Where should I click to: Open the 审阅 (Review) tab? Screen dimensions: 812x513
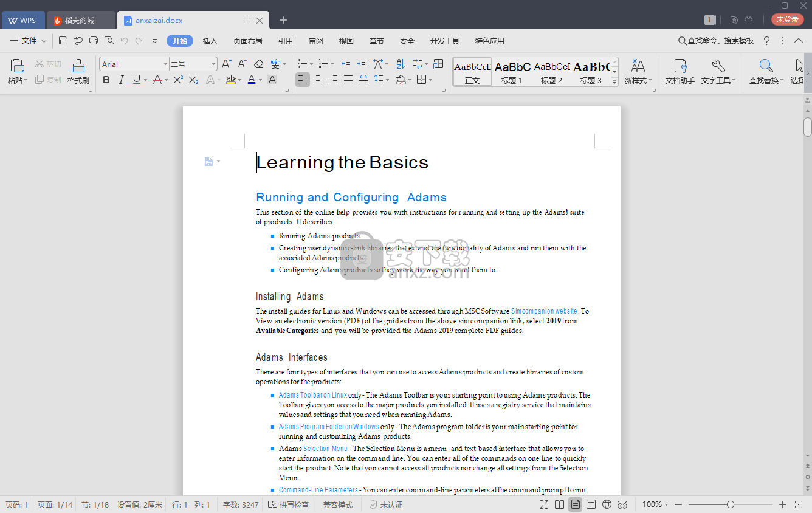[x=316, y=41]
